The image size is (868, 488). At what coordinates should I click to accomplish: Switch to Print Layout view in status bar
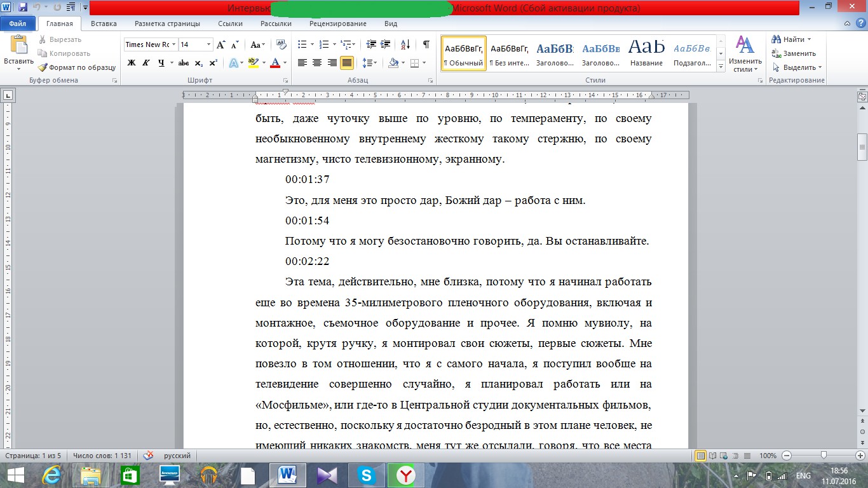(701, 456)
